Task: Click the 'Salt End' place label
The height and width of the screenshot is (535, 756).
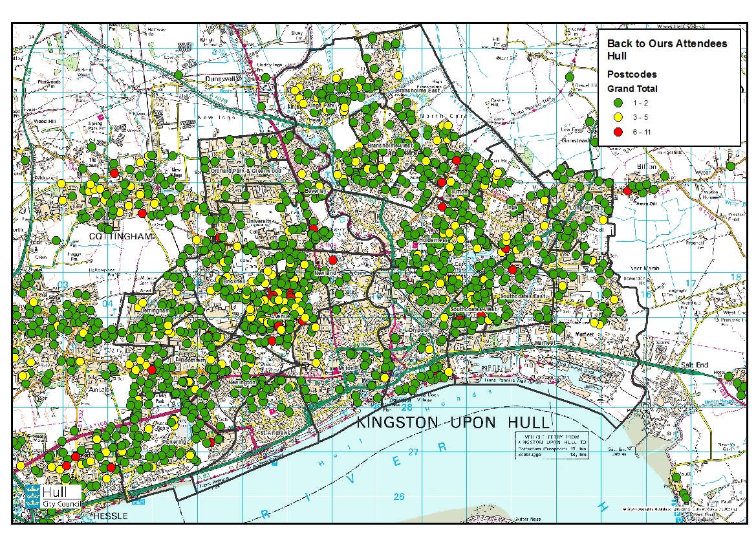Action: pos(695,365)
